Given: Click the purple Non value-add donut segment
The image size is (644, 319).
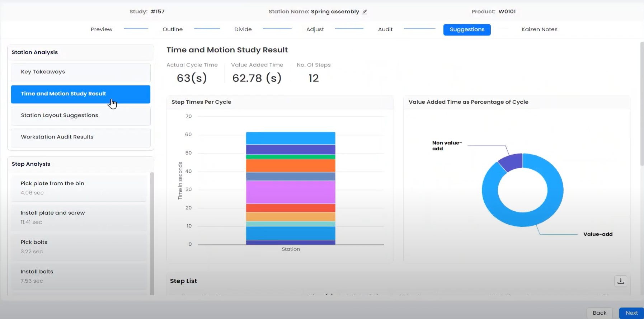Looking at the screenshot, I should click(x=512, y=162).
